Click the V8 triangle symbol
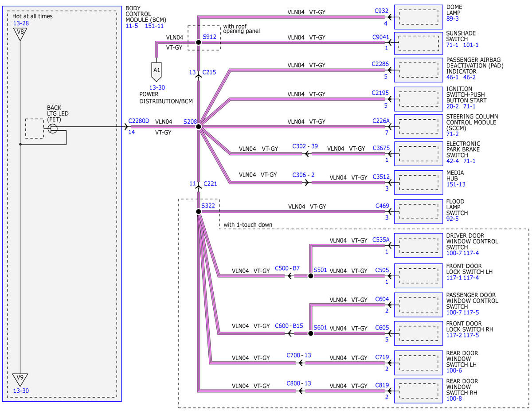 click(x=20, y=34)
